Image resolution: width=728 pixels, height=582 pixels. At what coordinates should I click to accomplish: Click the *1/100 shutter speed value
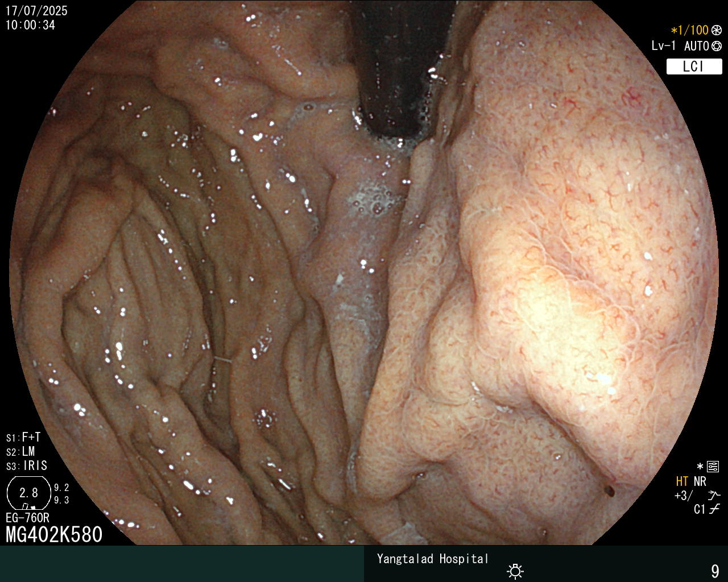point(689,30)
